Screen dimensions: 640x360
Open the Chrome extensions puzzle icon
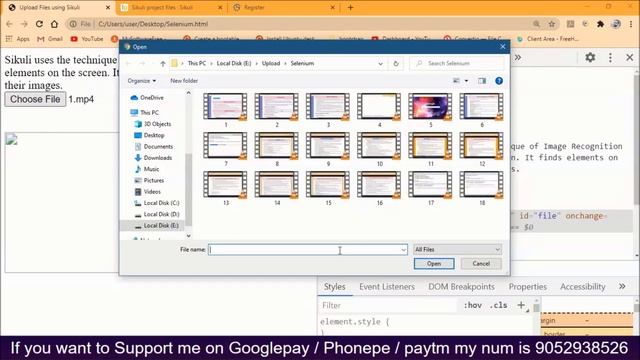600,24
